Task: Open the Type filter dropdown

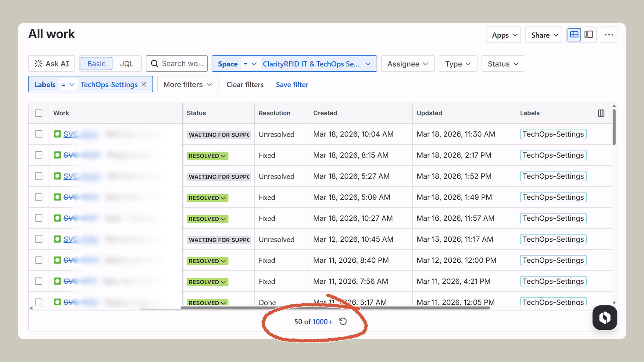Action: click(458, 64)
